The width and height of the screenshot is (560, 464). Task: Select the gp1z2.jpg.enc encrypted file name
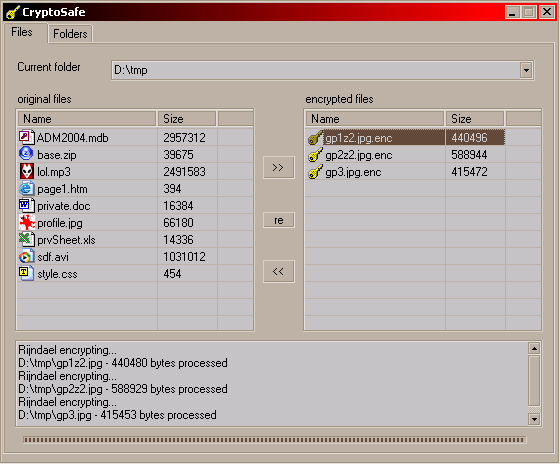(x=359, y=138)
